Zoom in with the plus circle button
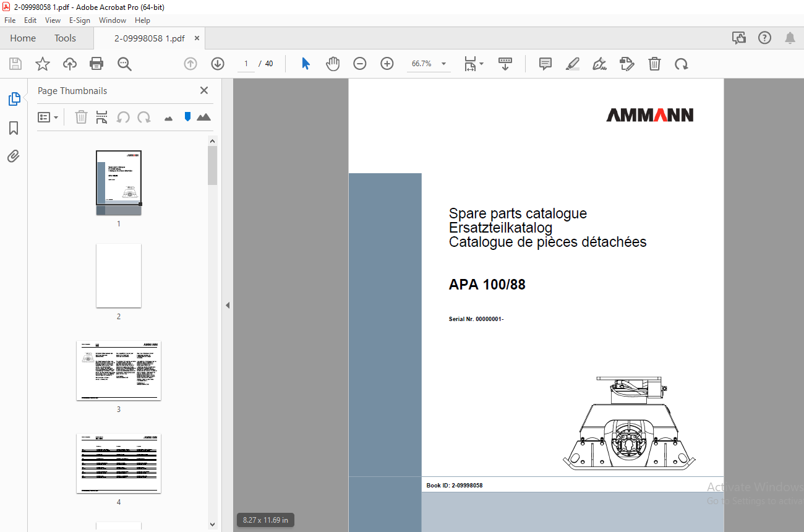804x532 pixels. pyautogui.click(x=387, y=64)
